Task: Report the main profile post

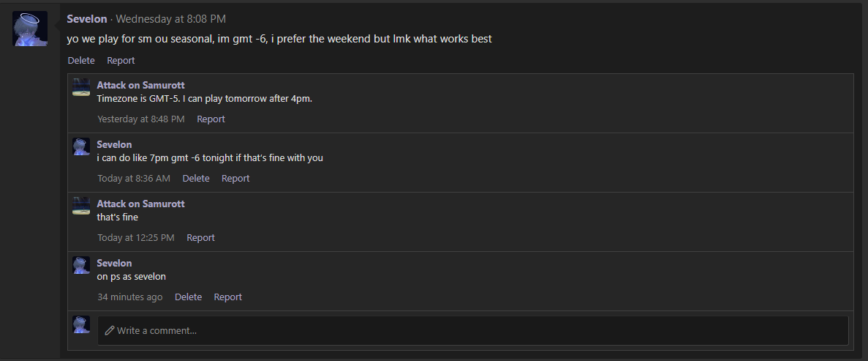Action: click(121, 60)
